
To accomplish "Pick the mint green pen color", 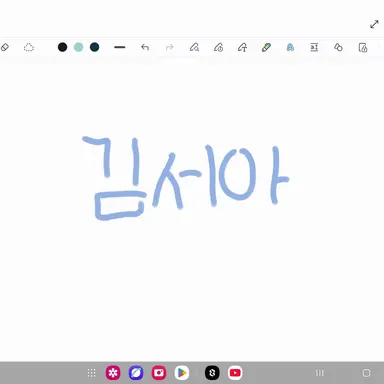I will (78, 47).
